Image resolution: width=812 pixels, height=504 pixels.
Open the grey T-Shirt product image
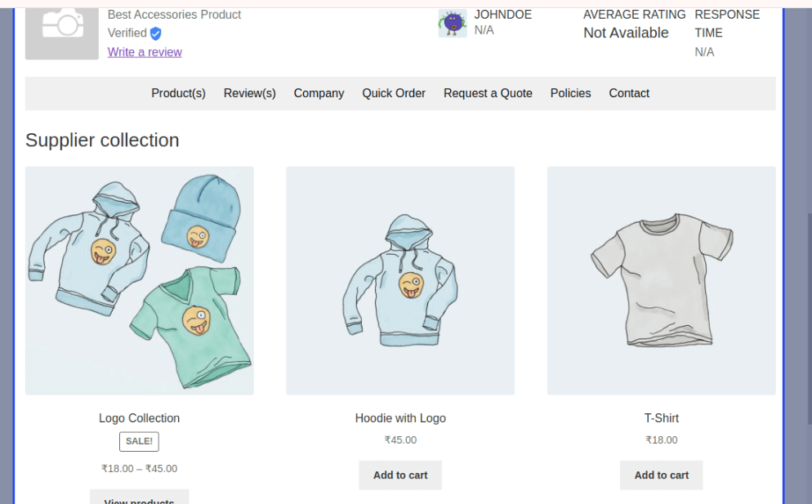point(662,281)
